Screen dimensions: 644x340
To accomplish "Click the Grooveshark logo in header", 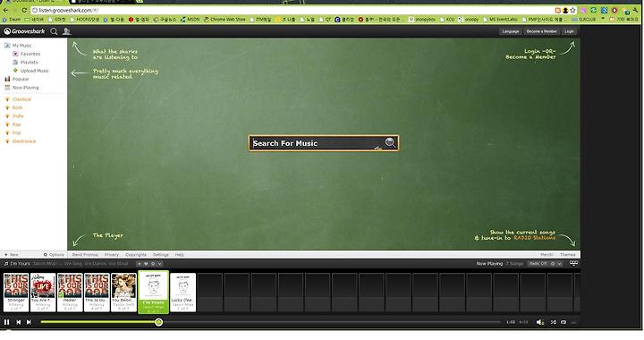I will click(24, 31).
